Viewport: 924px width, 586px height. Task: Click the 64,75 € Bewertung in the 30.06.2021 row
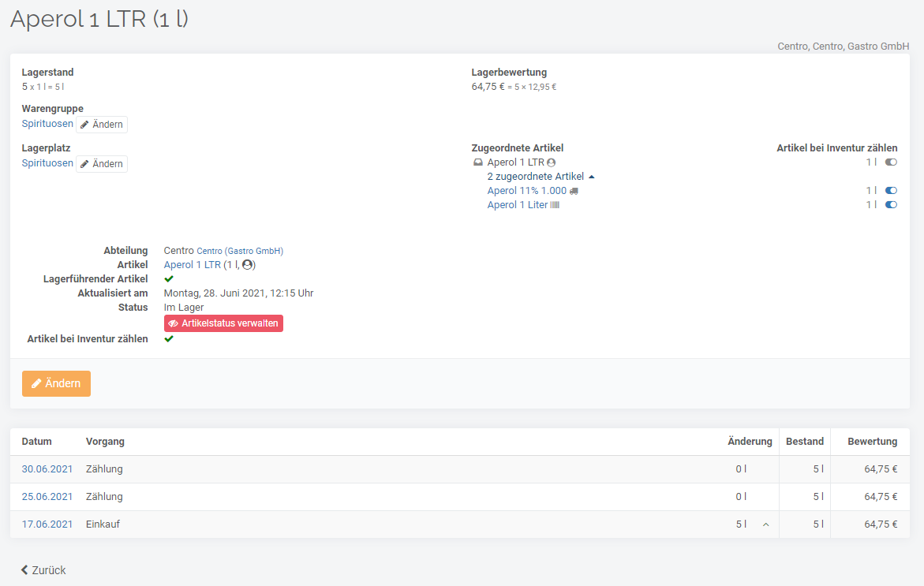(881, 469)
